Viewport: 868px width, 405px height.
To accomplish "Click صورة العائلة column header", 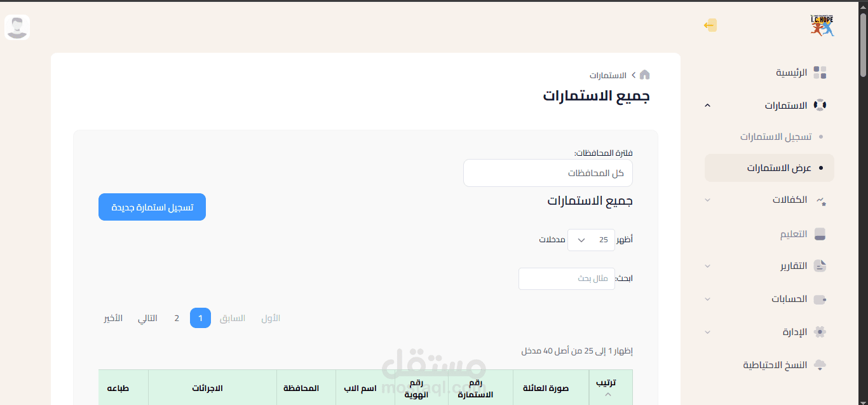I will (546, 388).
